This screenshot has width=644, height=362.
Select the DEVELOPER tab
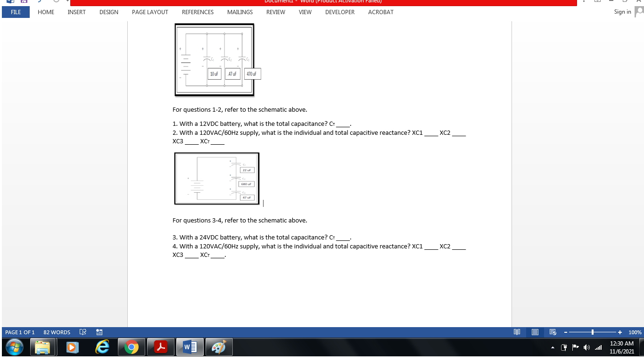coord(340,12)
